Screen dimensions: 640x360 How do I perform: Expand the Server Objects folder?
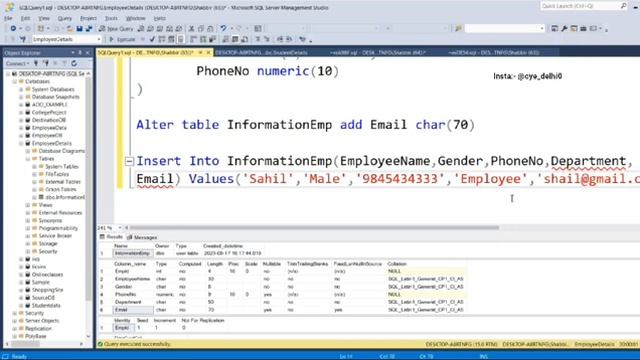point(15,321)
